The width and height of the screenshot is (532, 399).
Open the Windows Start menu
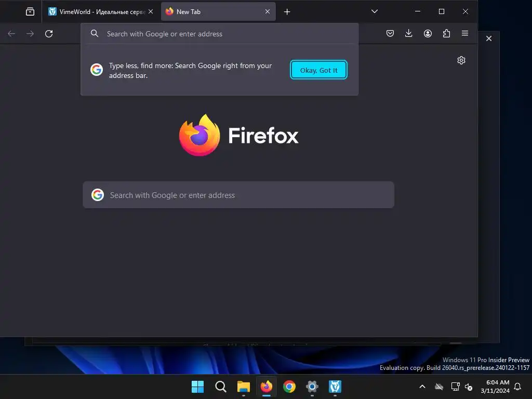[197, 387]
